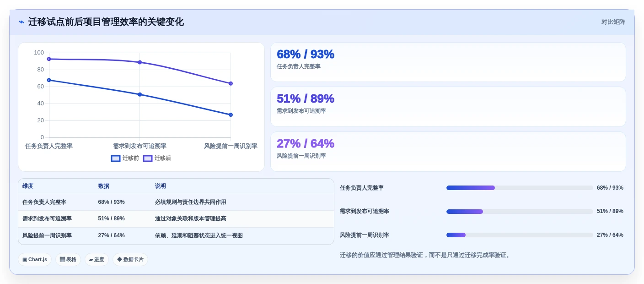Click the 27% / 64% value in table
The image size is (644, 284).
click(x=111, y=236)
